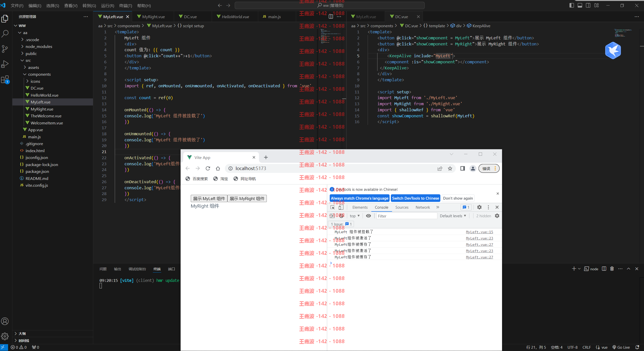Toggle DevTools console sidebar
Image resolution: width=644 pixels, height=351 pixels.
point(332,216)
